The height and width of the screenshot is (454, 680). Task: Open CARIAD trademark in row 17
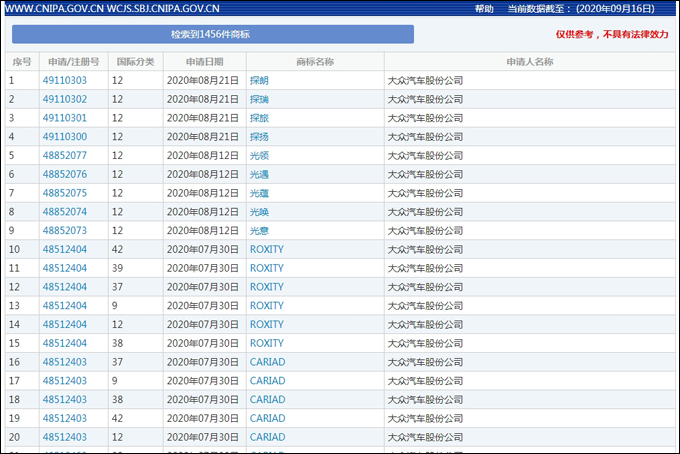(268, 381)
